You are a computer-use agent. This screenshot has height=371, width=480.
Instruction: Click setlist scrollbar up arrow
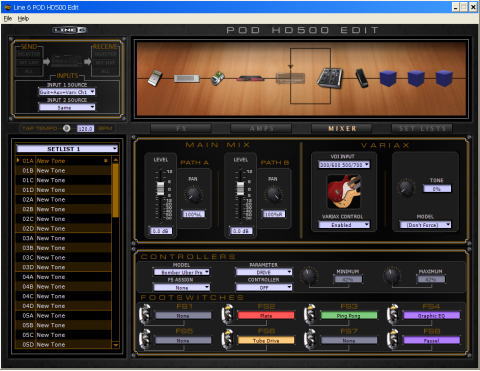pyautogui.click(x=116, y=160)
